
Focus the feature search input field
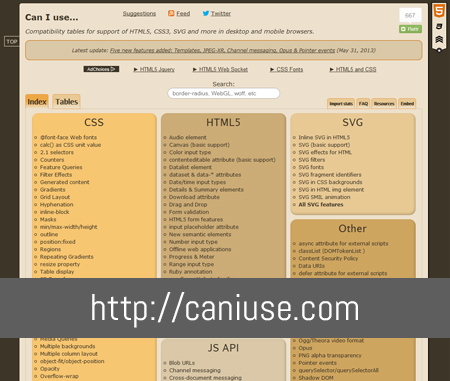pos(223,93)
